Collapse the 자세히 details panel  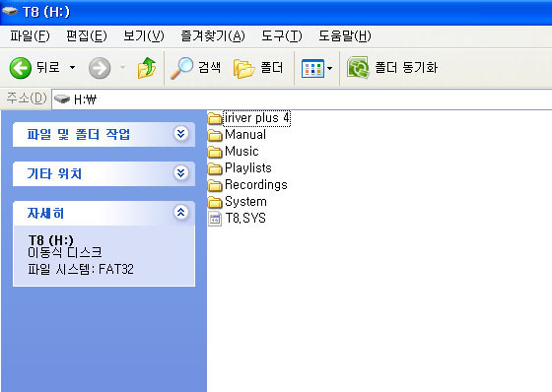[181, 213]
